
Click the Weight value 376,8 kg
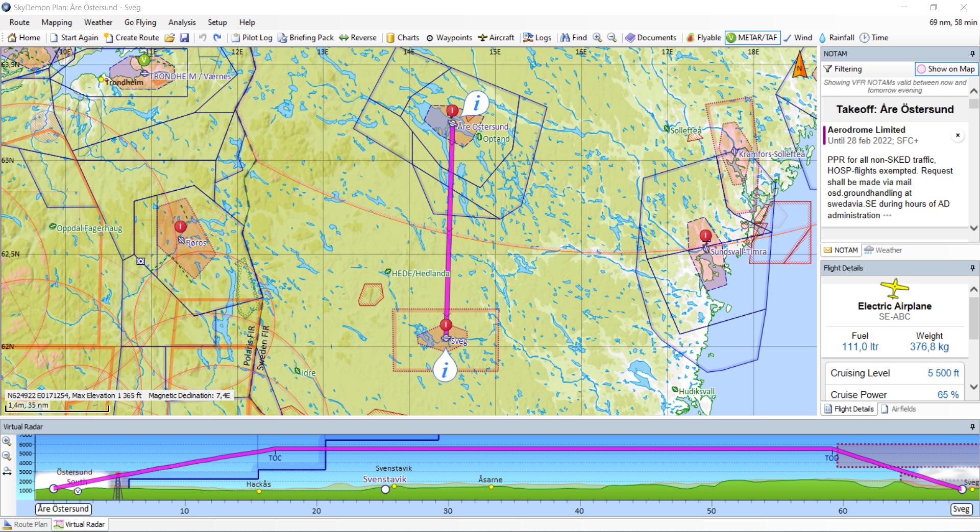[x=929, y=347]
